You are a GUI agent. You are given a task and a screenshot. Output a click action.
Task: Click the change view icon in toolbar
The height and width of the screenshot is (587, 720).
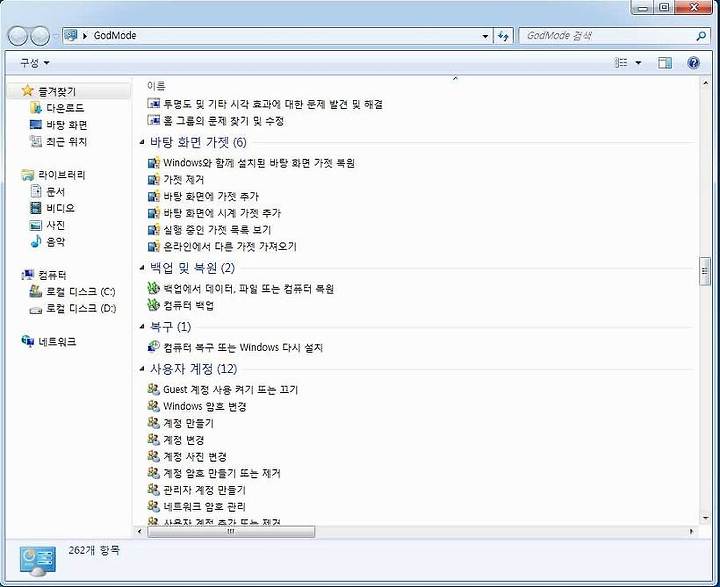[x=621, y=62]
